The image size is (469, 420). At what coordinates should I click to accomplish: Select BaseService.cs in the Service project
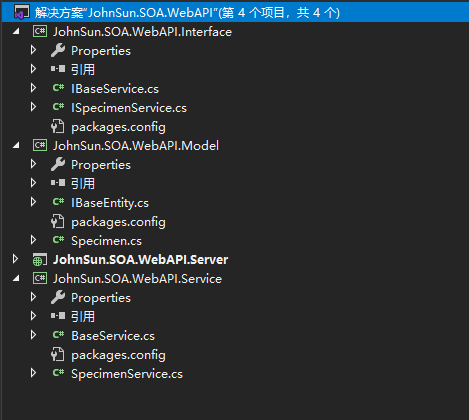pos(113,336)
